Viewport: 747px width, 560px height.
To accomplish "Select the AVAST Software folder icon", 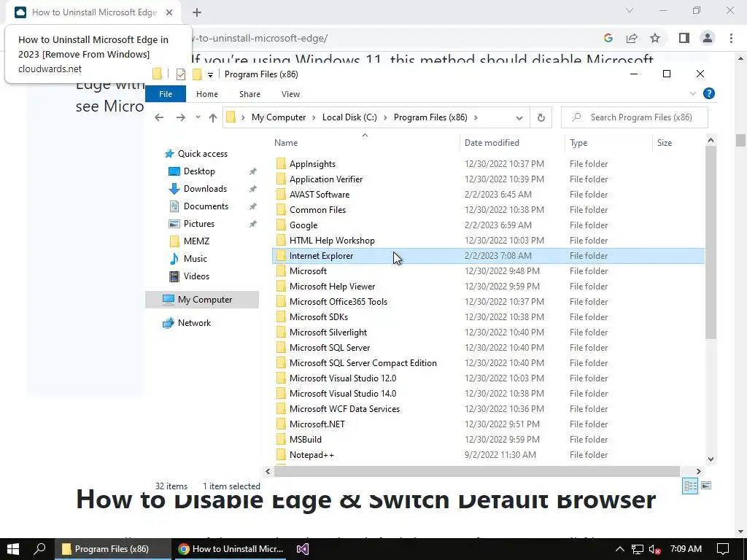I will click(281, 194).
